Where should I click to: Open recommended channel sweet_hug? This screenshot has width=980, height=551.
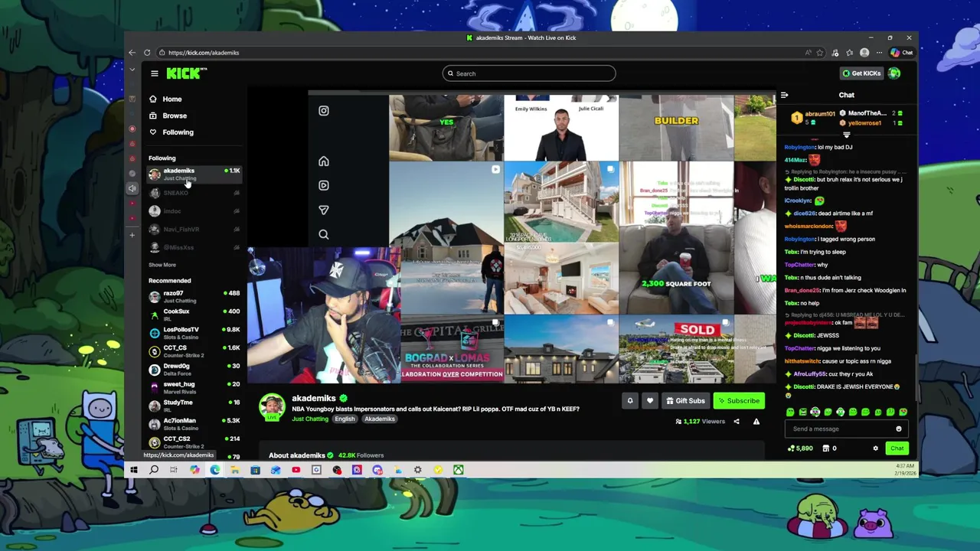coord(194,387)
